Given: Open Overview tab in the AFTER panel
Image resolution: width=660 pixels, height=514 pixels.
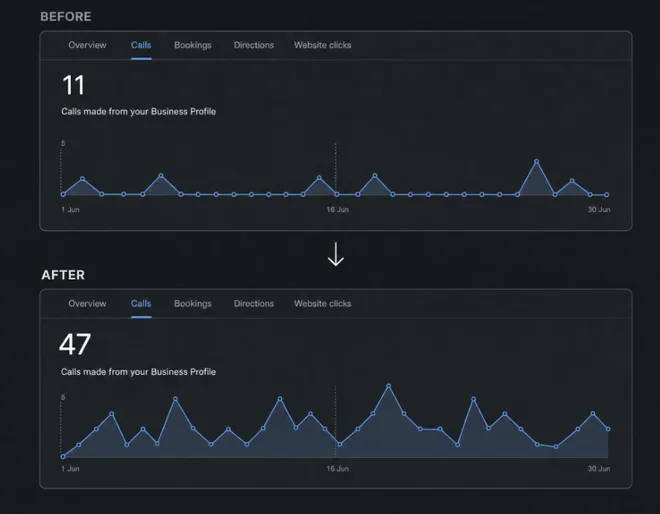Looking at the screenshot, I should point(88,304).
